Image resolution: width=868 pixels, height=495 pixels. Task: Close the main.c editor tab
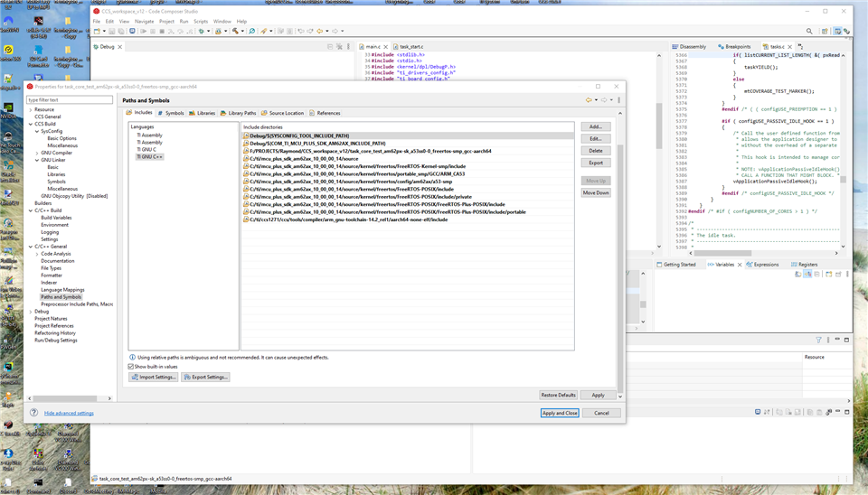tap(386, 47)
